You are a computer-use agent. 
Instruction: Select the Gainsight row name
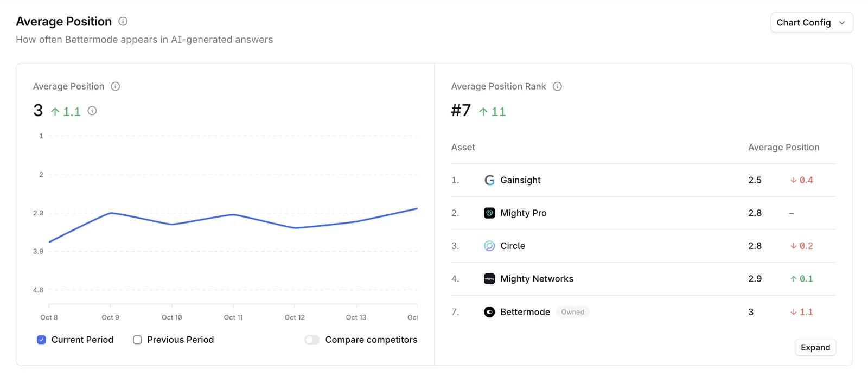coord(520,180)
